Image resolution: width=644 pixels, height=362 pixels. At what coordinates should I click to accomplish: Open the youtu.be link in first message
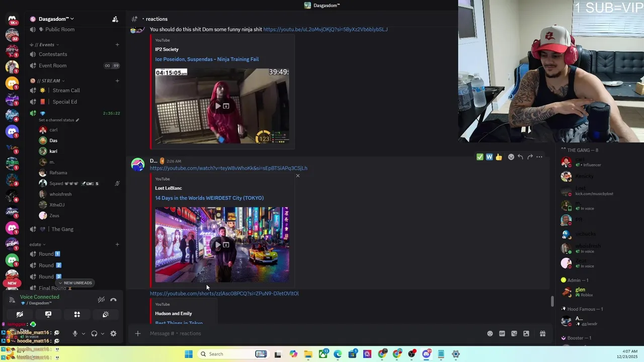click(325, 30)
